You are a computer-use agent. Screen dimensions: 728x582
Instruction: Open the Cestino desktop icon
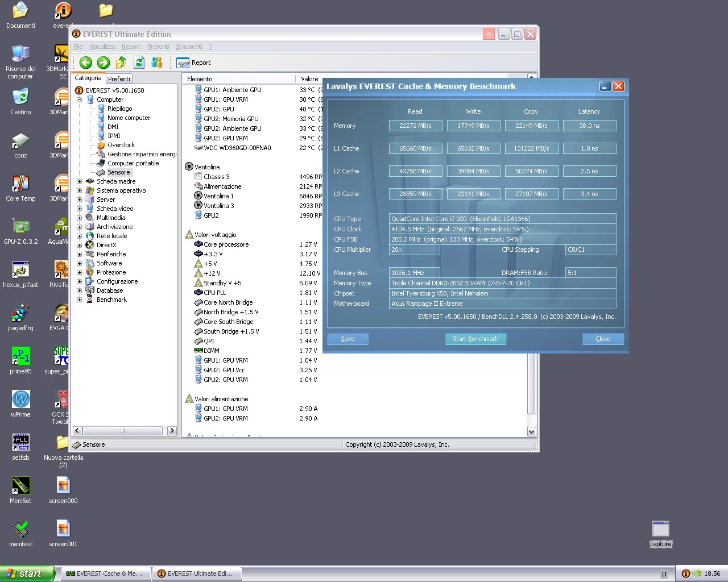point(20,102)
